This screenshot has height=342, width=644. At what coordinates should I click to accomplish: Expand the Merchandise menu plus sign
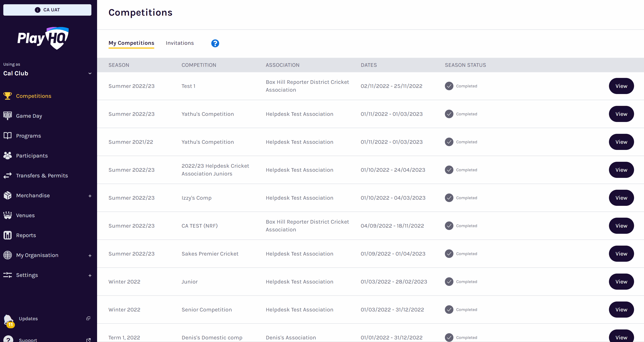(90, 196)
